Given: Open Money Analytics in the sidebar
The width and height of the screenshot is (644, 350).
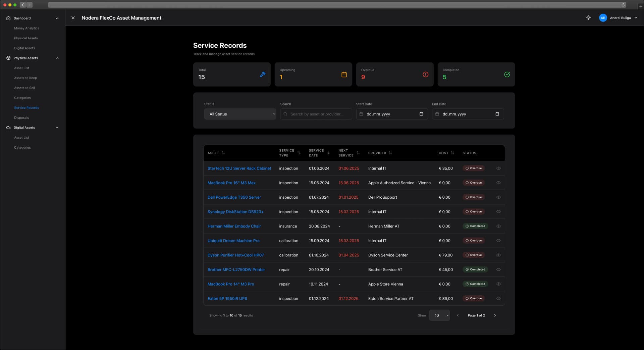Looking at the screenshot, I should pos(26,28).
